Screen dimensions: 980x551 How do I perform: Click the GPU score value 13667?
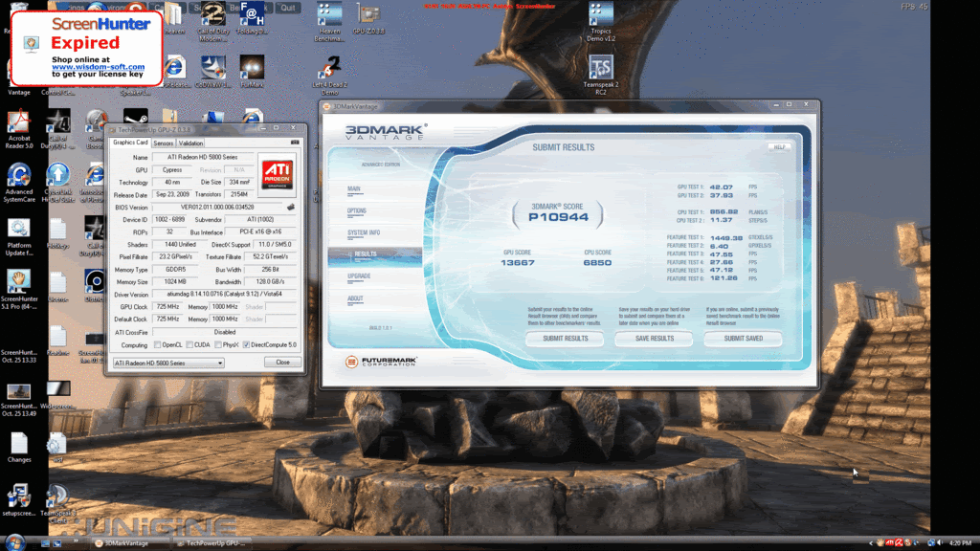point(518,263)
